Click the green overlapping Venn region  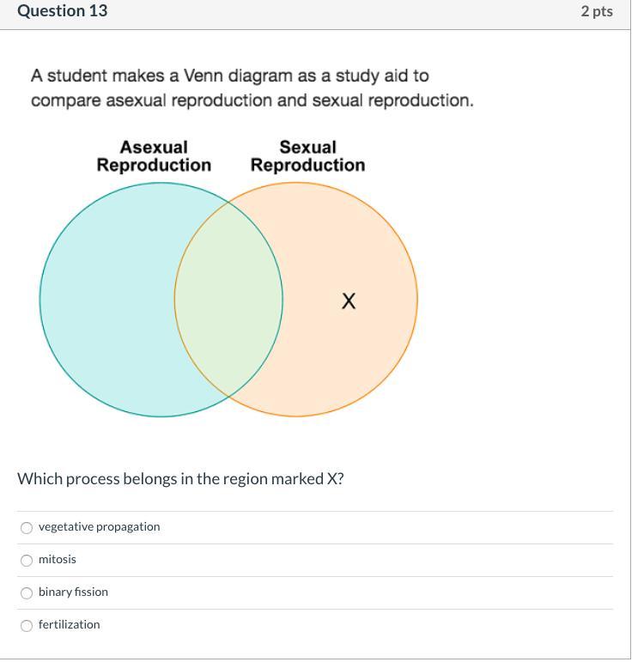click(x=228, y=301)
